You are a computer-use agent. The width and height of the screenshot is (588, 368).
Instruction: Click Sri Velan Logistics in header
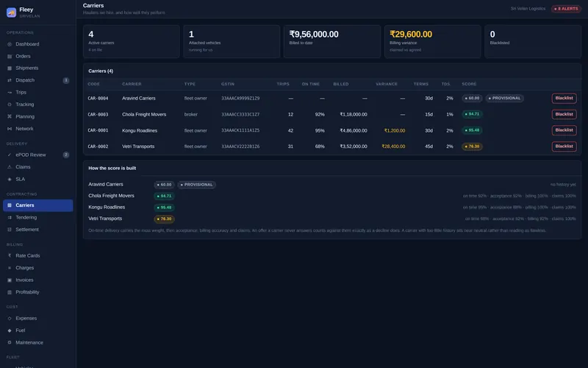tap(528, 9)
